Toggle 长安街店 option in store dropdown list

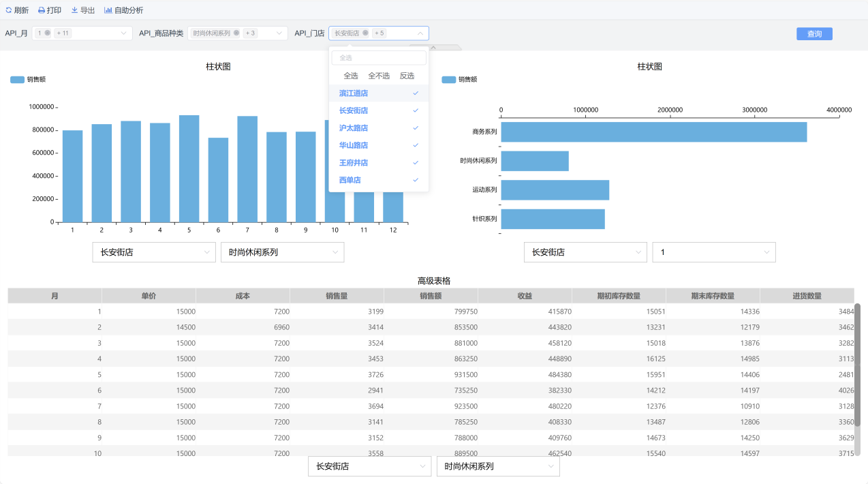click(379, 110)
